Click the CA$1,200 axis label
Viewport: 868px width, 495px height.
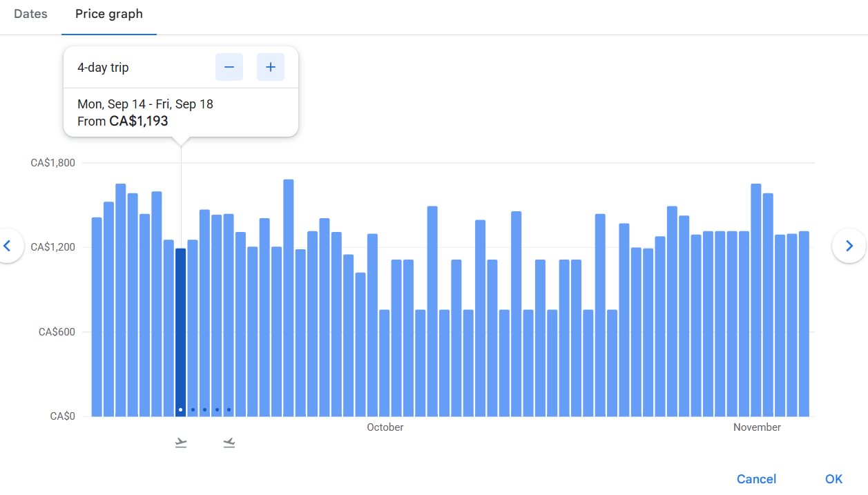pos(53,247)
